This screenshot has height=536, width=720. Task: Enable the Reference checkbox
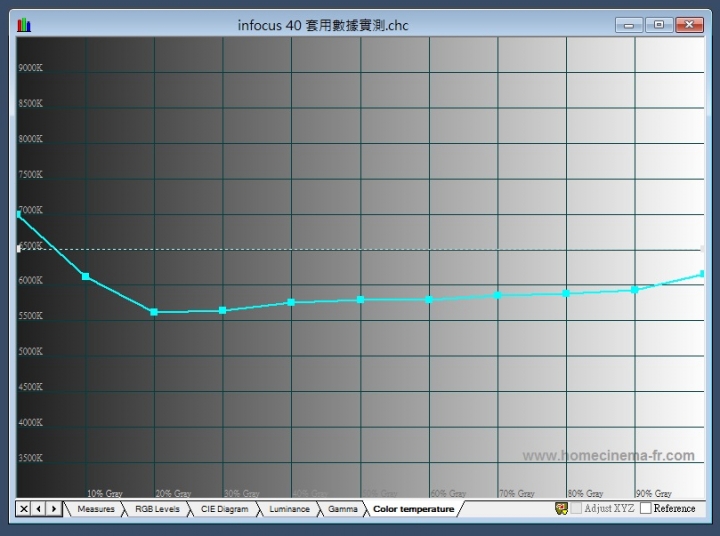[x=646, y=508]
